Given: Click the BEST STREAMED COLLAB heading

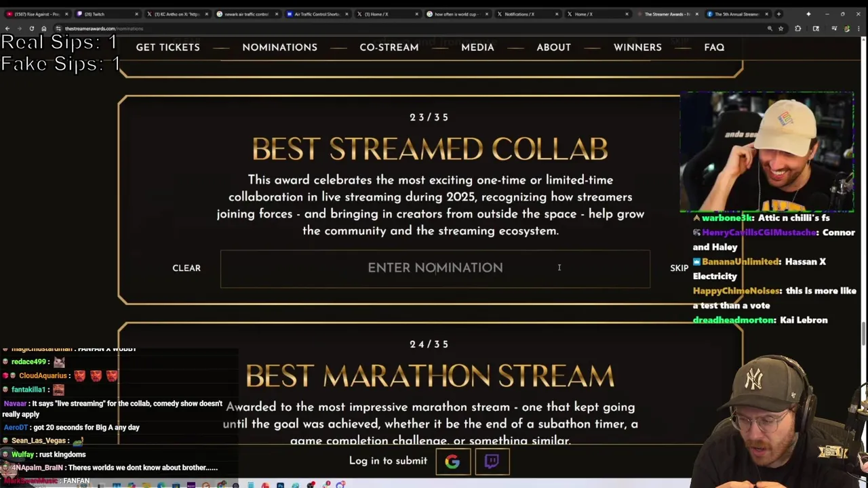Looking at the screenshot, I should pos(429,149).
